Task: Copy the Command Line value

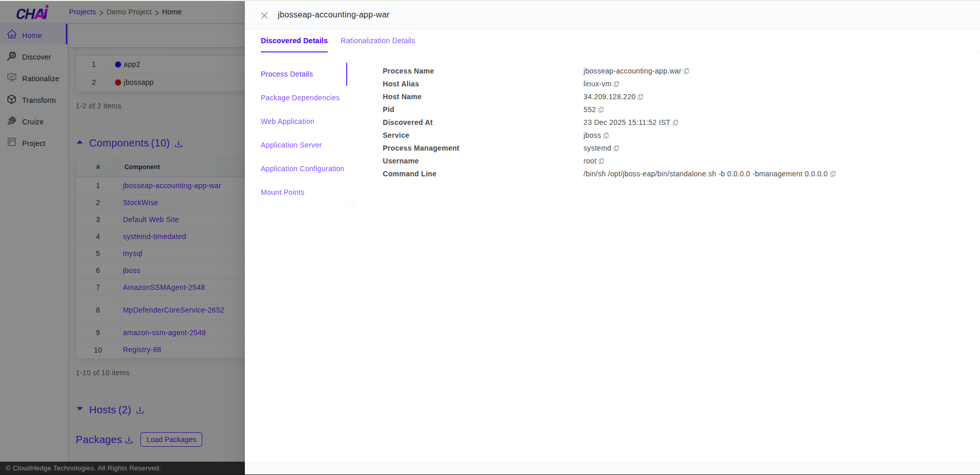Action: [833, 174]
